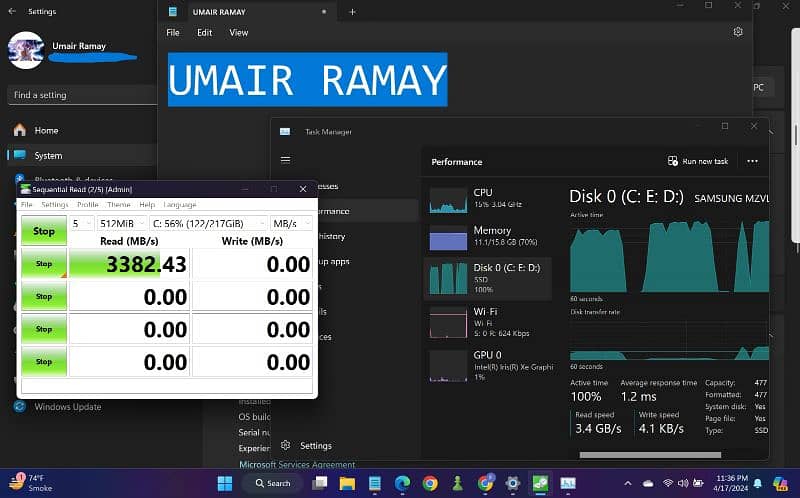Viewport: 800px width, 498px height.
Task: Open the drive dropdown showing C: 56%
Action: point(208,223)
